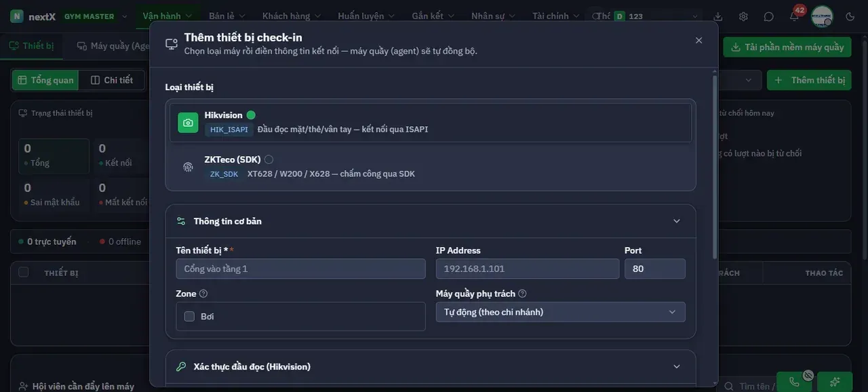Click the 0 trực tuyến status filter
This screenshot has height=392, width=868.
click(x=47, y=241)
